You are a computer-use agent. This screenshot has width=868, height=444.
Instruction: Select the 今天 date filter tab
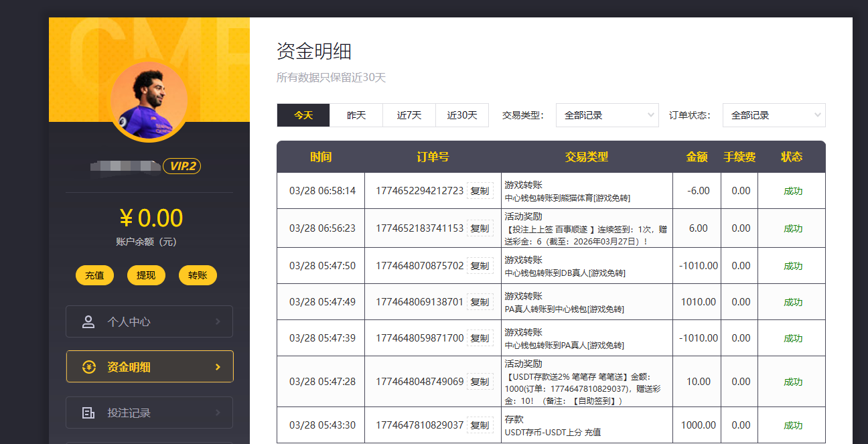coord(303,115)
